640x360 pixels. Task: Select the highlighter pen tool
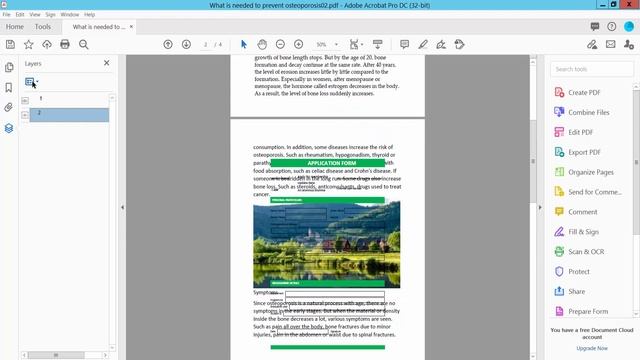click(x=423, y=44)
